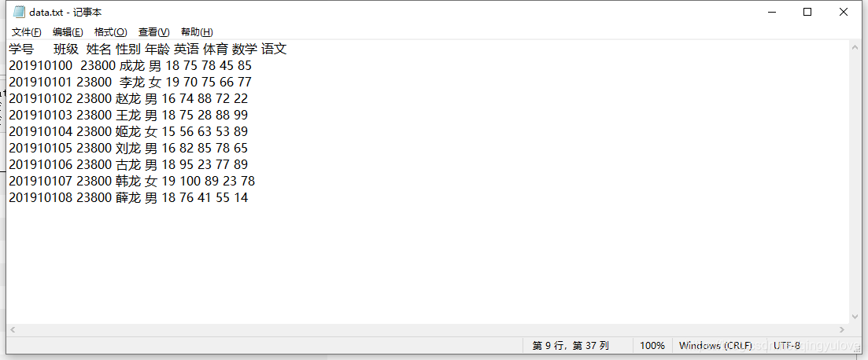This screenshot has width=868, height=360.
Task: Minimize the data.txt Notepad window
Action: click(x=772, y=12)
